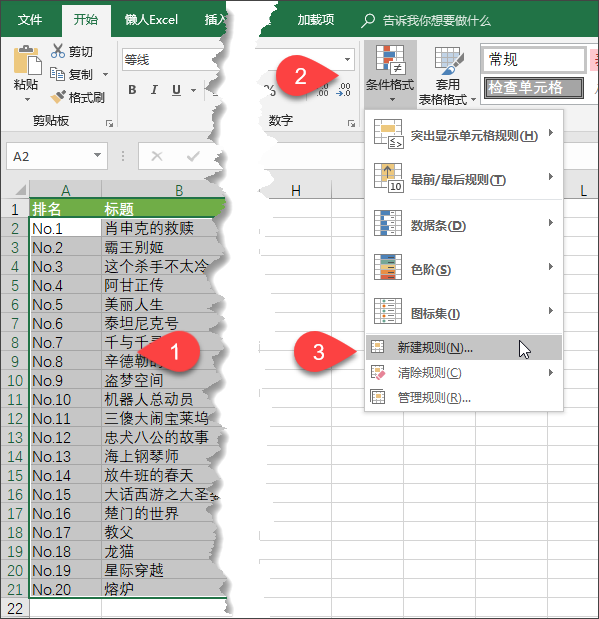599x619 pixels.
Task: Open the Name Box dropdown arrow
Action: 98,155
